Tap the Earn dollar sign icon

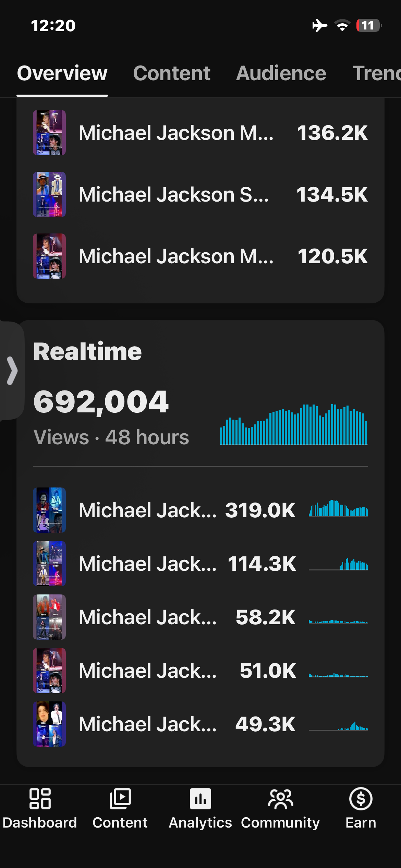(x=361, y=799)
